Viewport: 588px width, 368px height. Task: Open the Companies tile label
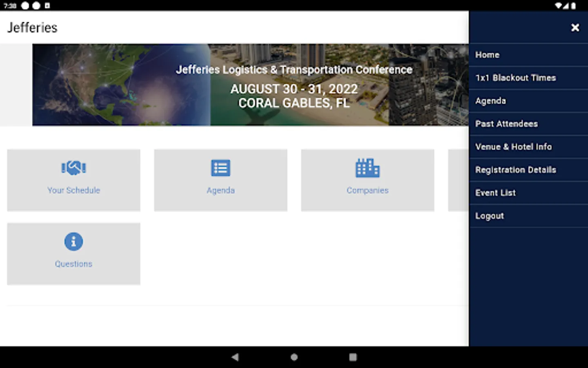pyautogui.click(x=367, y=191)
